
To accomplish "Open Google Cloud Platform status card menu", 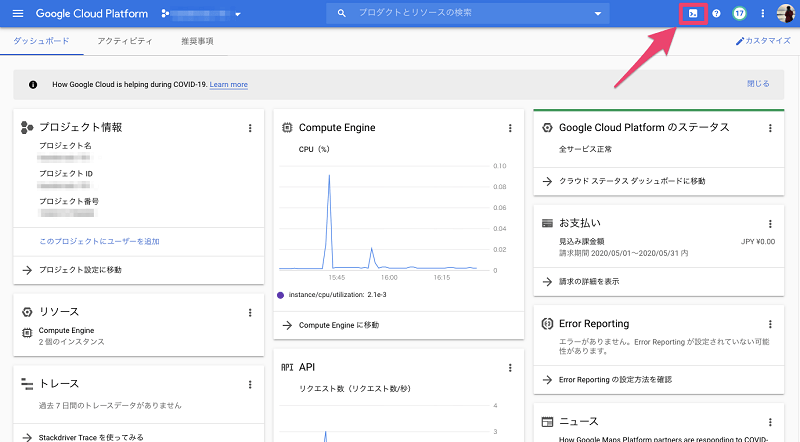I will (x=770, y=128).
